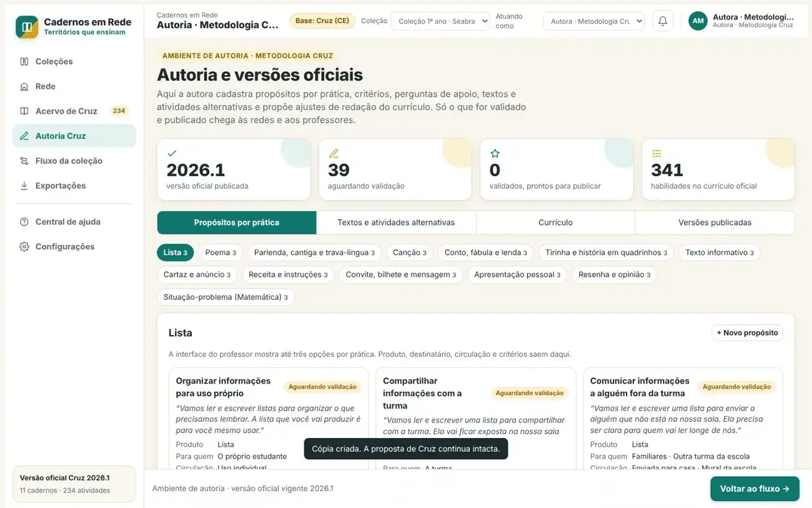Switch to Textos e atividades alternativas tab
The image size is (812, 508).
(x=396, y=222)
